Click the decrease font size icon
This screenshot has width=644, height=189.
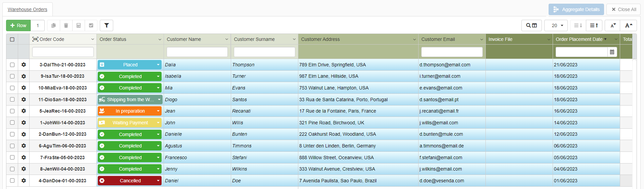coord(613,25)
